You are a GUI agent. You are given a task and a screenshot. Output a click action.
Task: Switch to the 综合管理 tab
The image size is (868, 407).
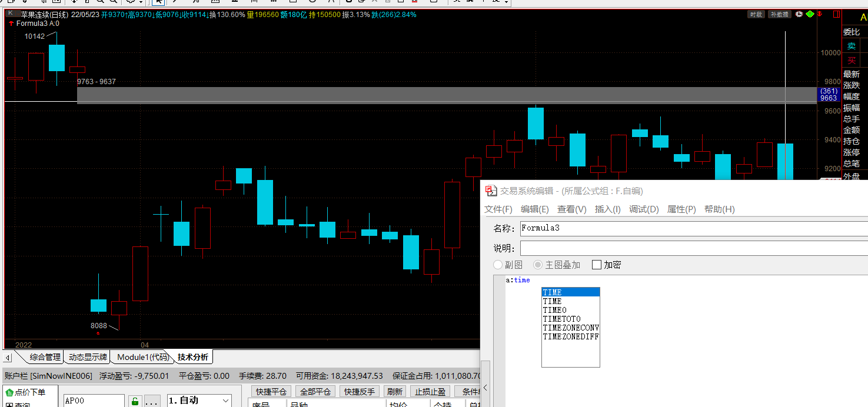click(x=45, y=357)
